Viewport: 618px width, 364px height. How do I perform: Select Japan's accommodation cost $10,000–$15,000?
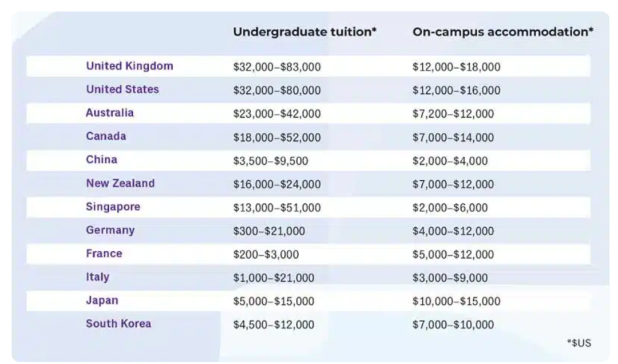pyautogui.click(x=456, y=302)
